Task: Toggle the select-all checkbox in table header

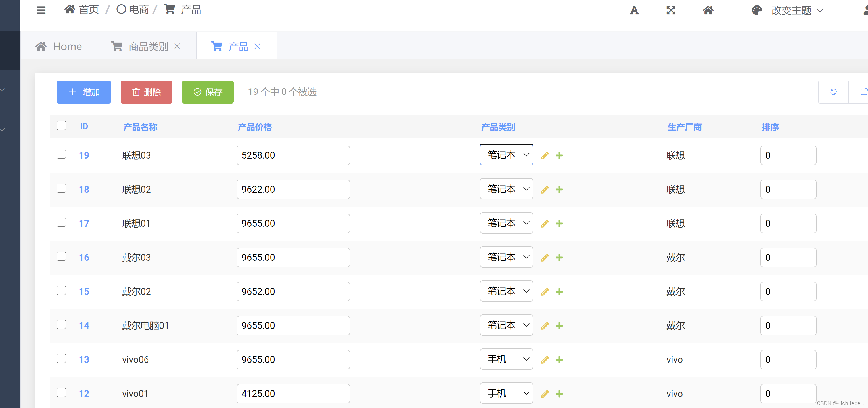Action: 61,126
